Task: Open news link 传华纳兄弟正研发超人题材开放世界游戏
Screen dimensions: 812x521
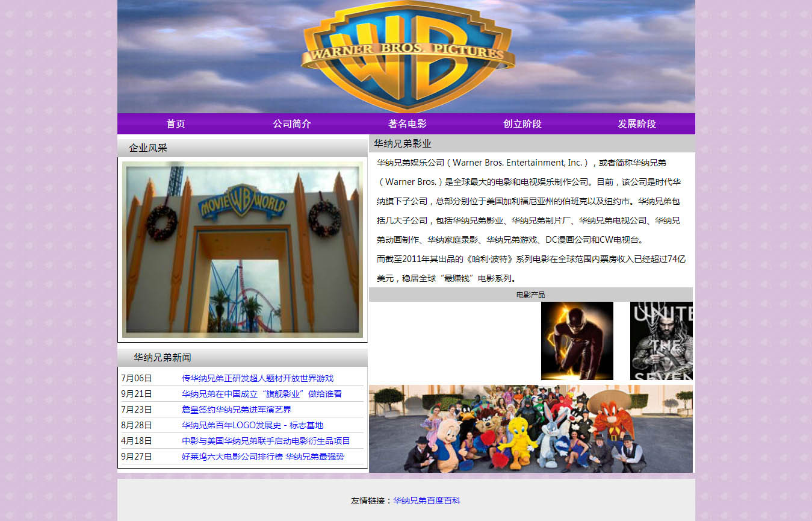Action: click(x=258, y=378)
